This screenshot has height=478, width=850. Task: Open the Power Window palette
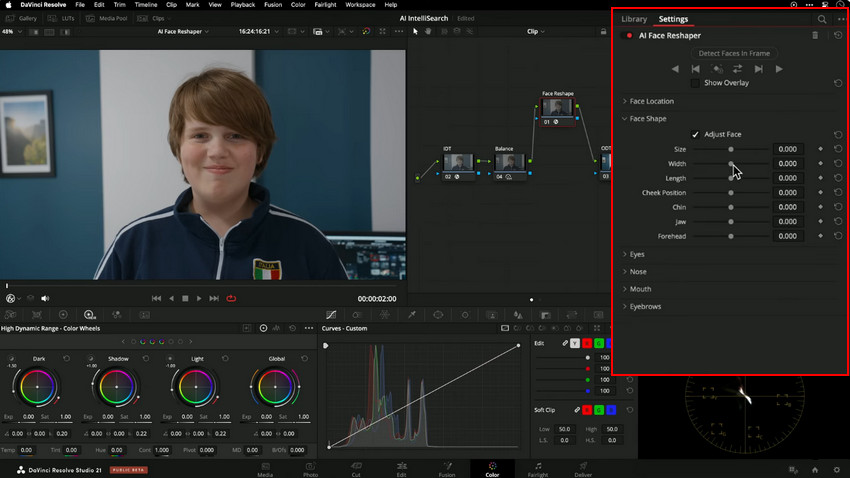click(x=438, y=315)
